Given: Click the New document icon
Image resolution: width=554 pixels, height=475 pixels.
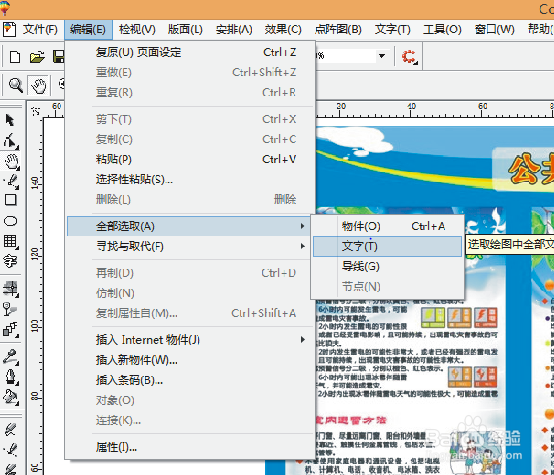Looking at the screenshot, I should [x=14, y=57].
